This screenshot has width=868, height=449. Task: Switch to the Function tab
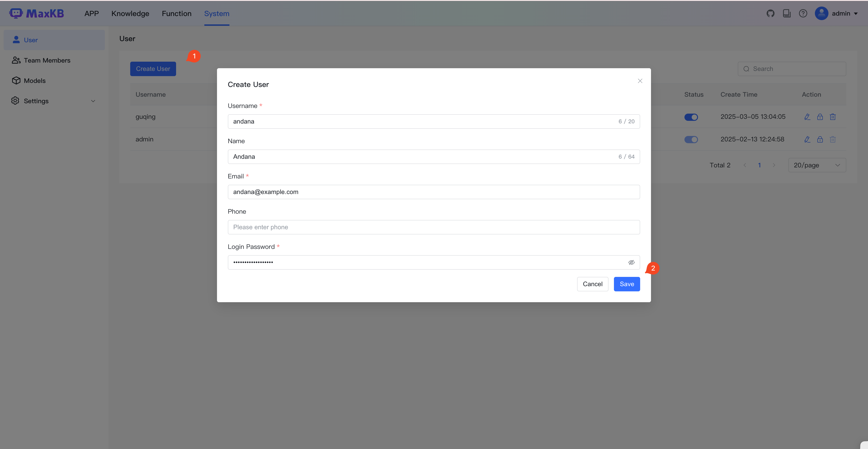[177, 14]
